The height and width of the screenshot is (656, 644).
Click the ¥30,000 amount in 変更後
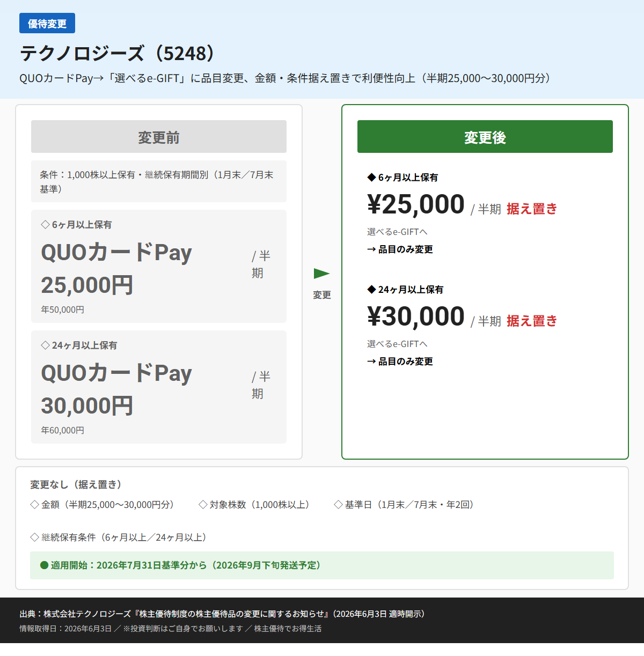coord(416,316)
